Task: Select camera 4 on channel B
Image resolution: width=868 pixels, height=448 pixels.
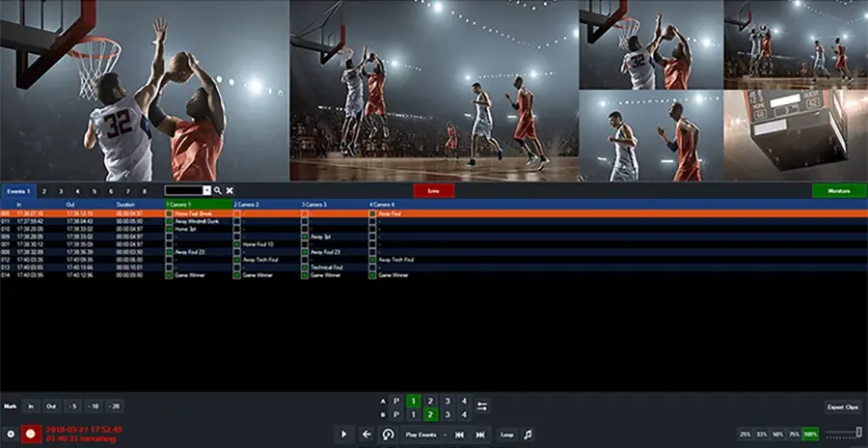Action: click(x=465, y=414)
